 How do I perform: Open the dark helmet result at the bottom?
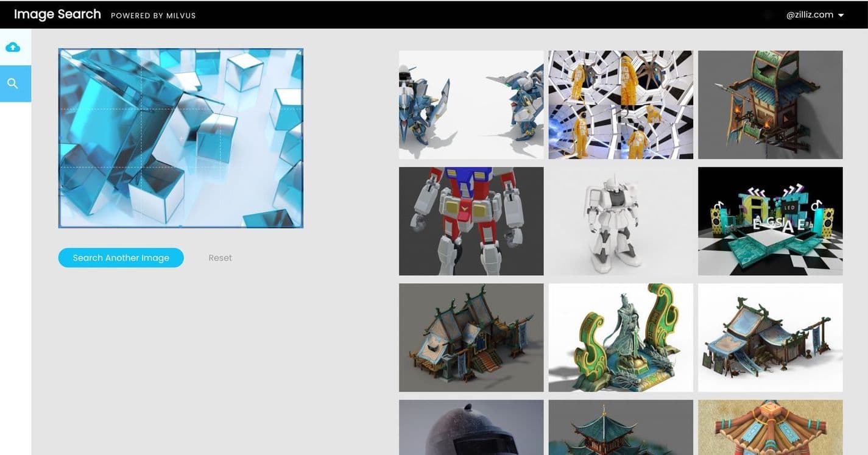[471, 427]
